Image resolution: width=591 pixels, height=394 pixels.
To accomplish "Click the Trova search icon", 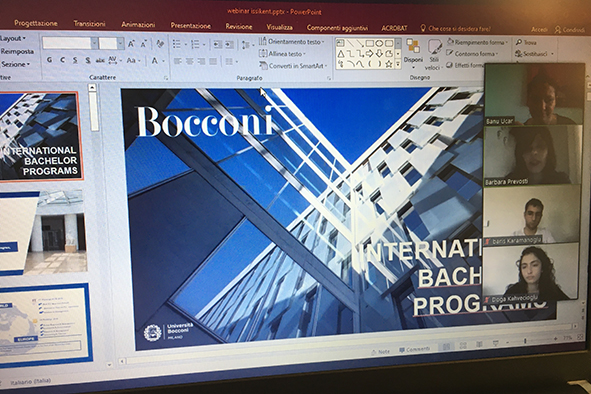I will tap(519, 42).
